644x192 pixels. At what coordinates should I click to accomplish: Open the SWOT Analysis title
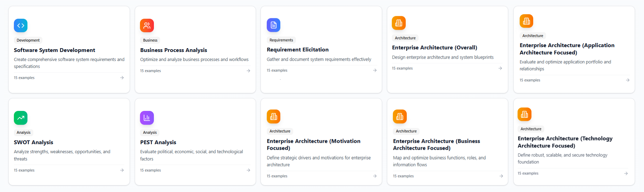click(34, 142)
